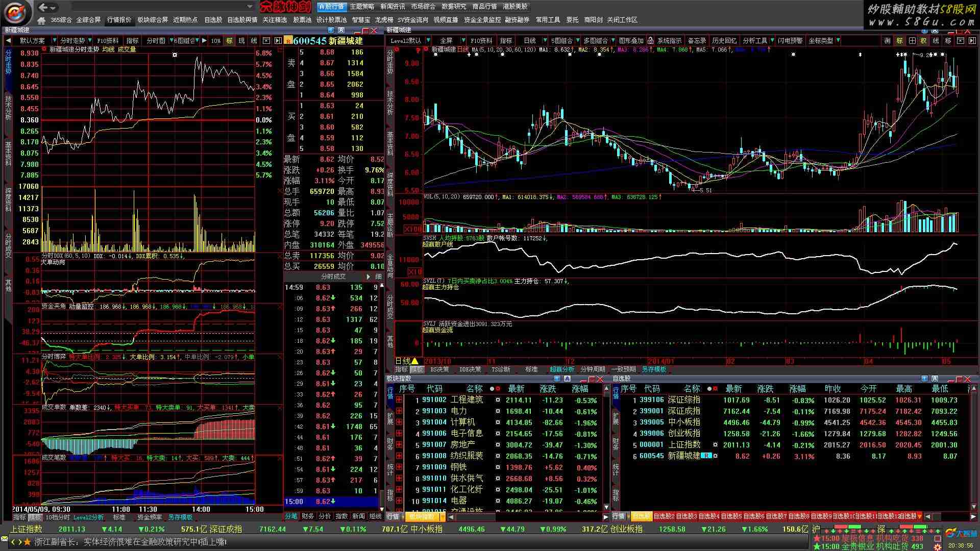Select the 主题策略 top menu
Viewport: 980px width, 551px height.
pyautogui.click(x=362, y=7)
